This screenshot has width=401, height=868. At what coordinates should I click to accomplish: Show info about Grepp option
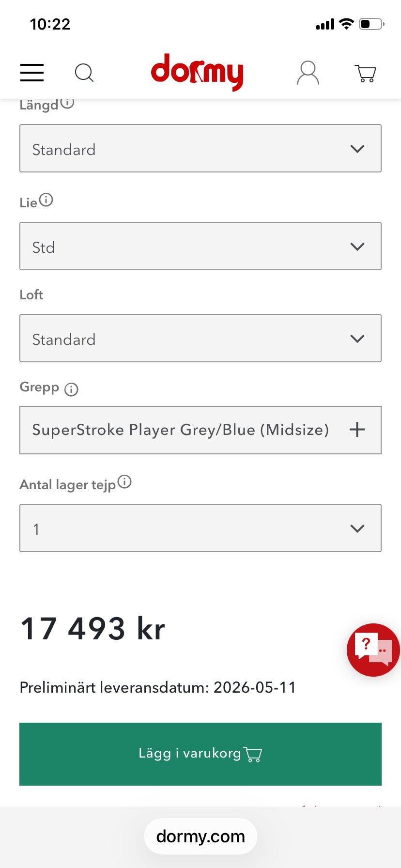click(71, 389)
